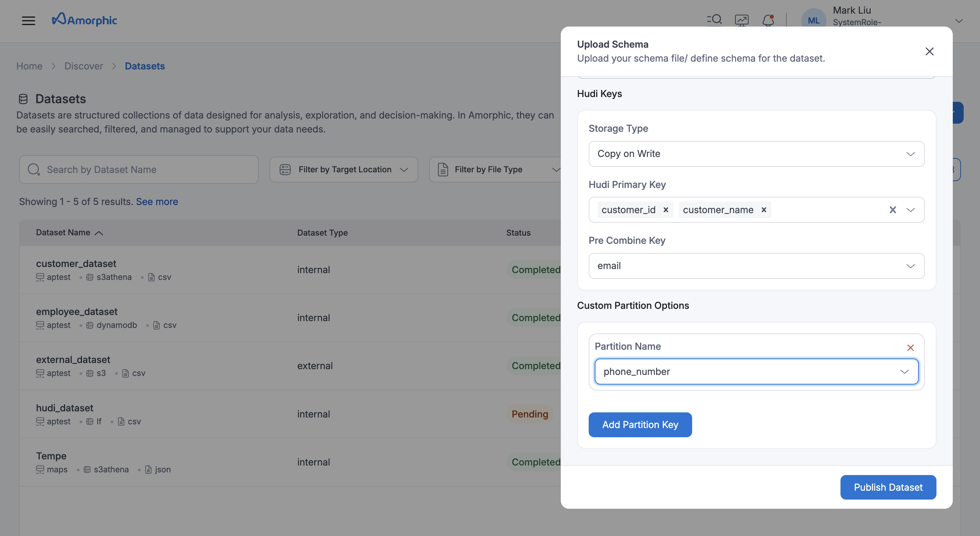Select the Discover breadcrumb item
The image size is (980, 536).
[84, 66]
